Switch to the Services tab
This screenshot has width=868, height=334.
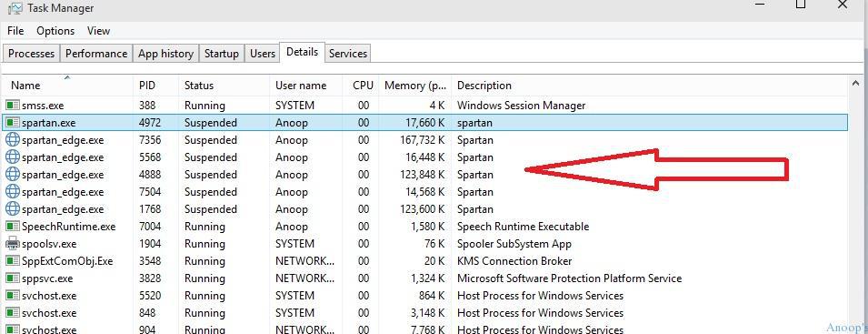point(347,54)
